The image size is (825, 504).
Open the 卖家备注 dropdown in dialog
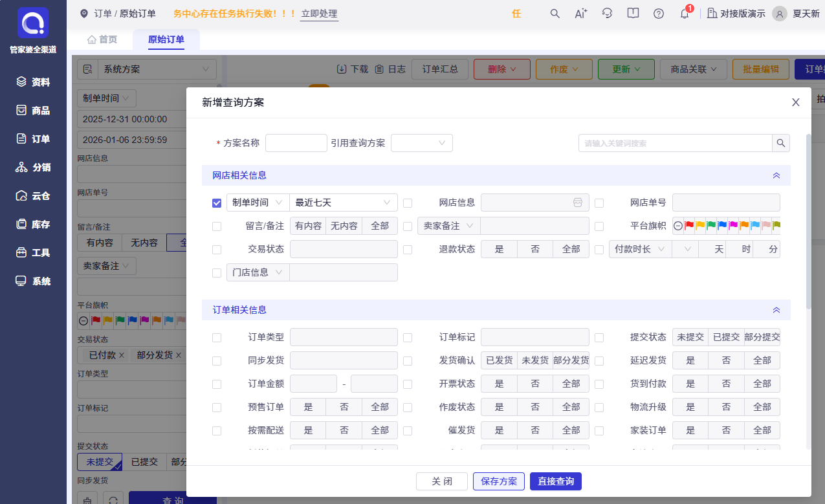coord(448,226)
